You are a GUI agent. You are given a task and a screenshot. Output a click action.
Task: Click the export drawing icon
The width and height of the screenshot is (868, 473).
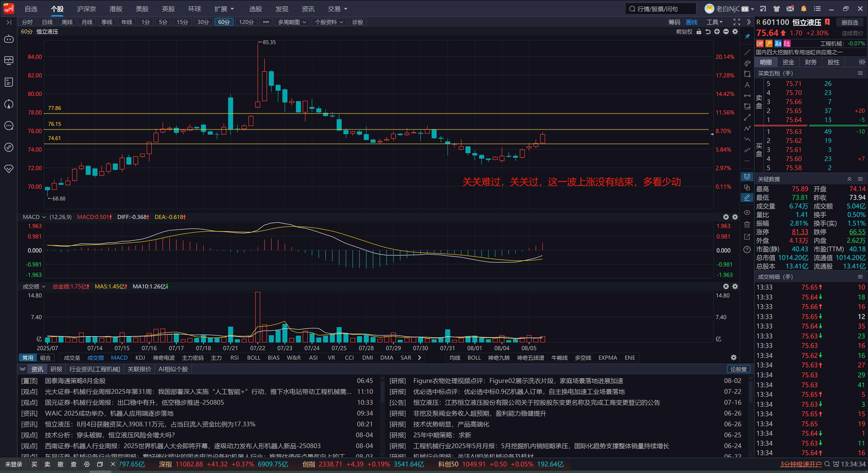[x=747, y=237]
